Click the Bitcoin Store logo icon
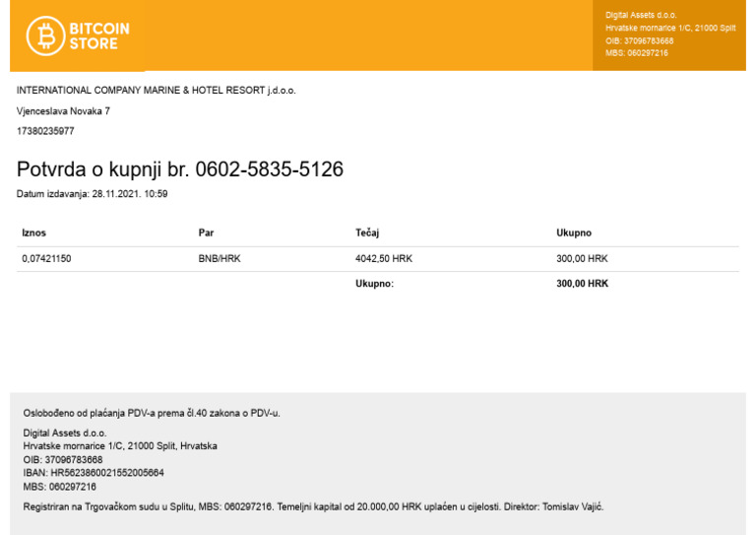This screenshot has width=756, height=535. tap(45, 35)
